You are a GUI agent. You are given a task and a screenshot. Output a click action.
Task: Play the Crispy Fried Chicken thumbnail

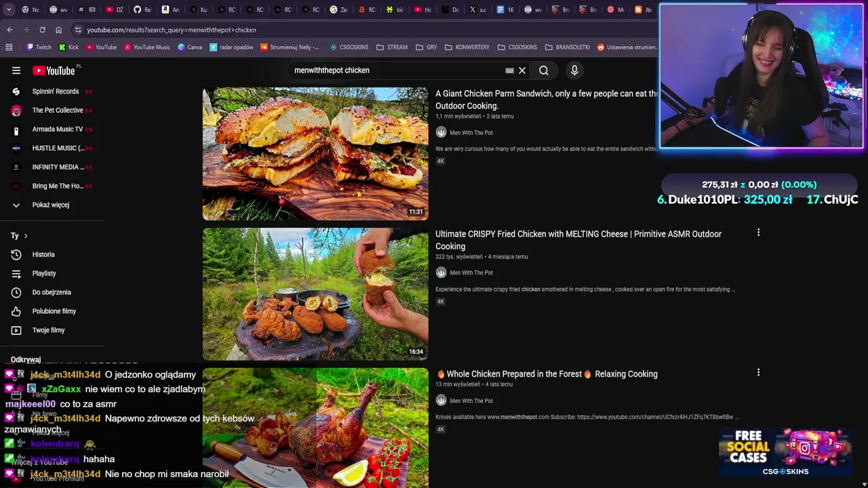pyautogui.click(x=315, y=294)
